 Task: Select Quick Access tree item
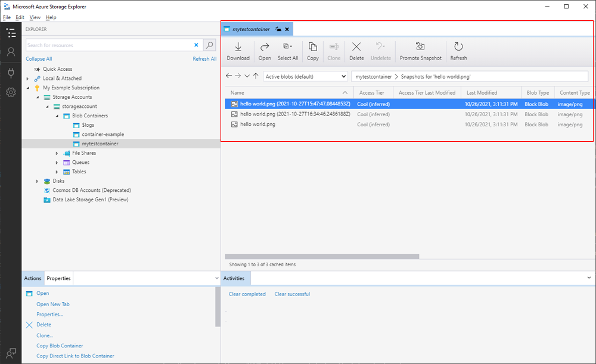click(x=57, y=69)
